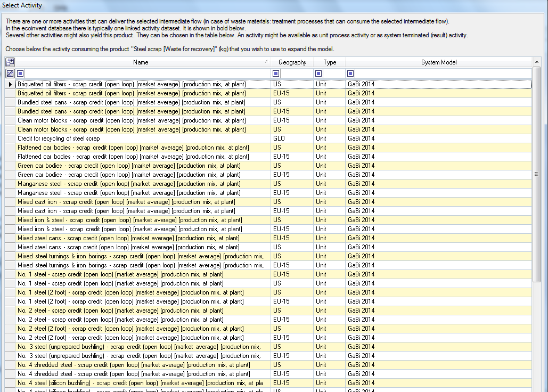Select the US Mixed steel cans row
This screenshot has height=392, width=548.
[x=268, y=248]
